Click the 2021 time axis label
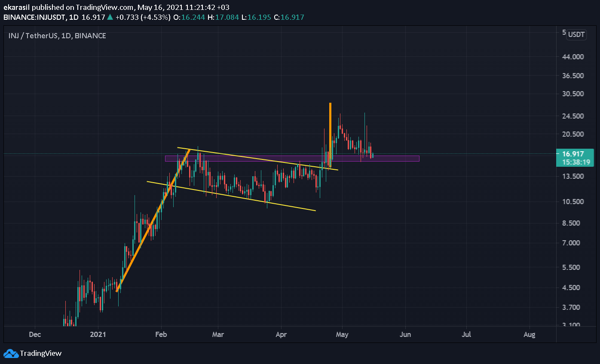 tap(98, 334)
